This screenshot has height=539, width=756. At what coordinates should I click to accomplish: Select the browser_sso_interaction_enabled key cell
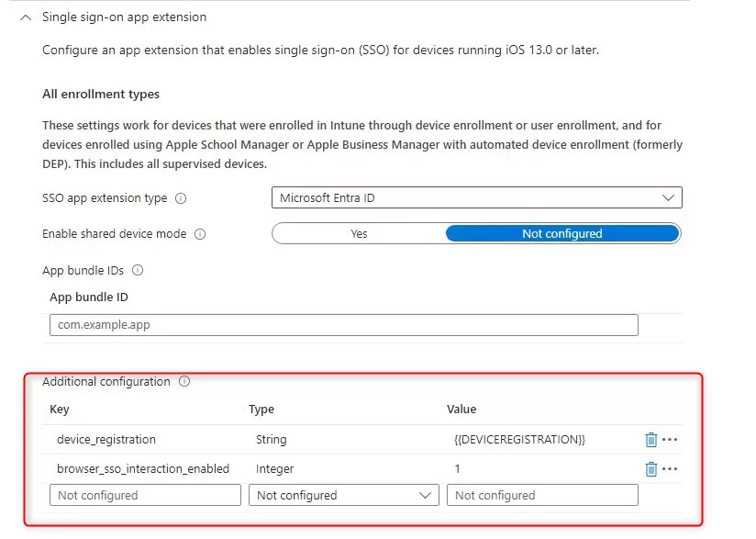[x=143, y=469]
